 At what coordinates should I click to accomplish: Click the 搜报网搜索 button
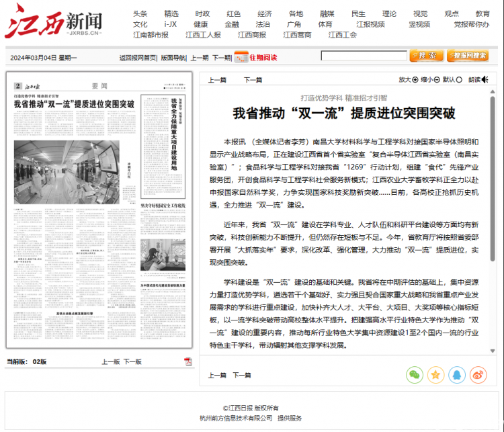468,56
